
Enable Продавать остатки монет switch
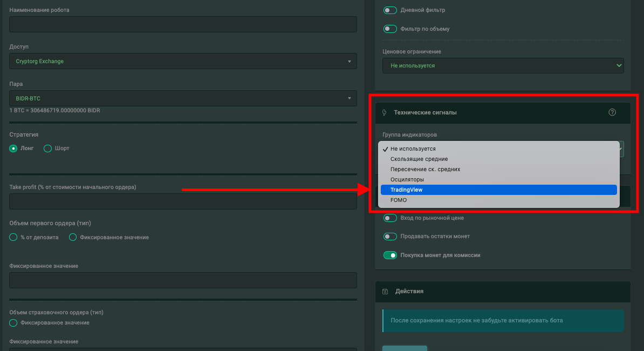tap(389, 237)
